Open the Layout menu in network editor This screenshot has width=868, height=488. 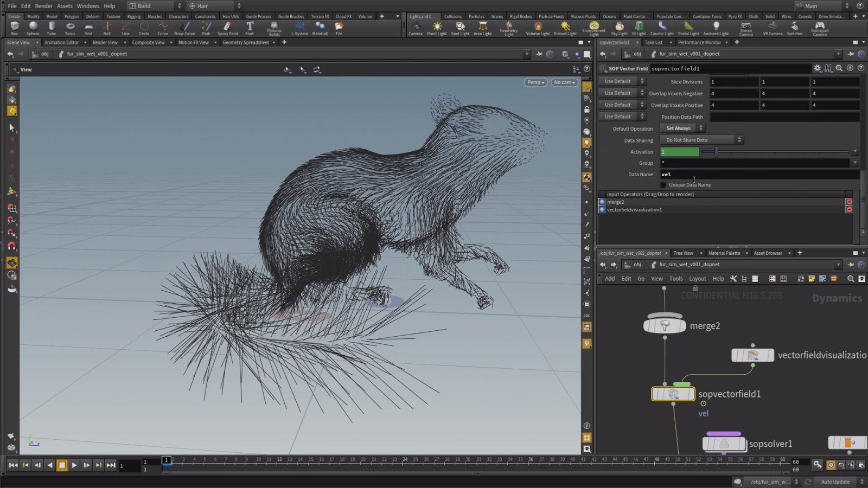pos(697,279)
